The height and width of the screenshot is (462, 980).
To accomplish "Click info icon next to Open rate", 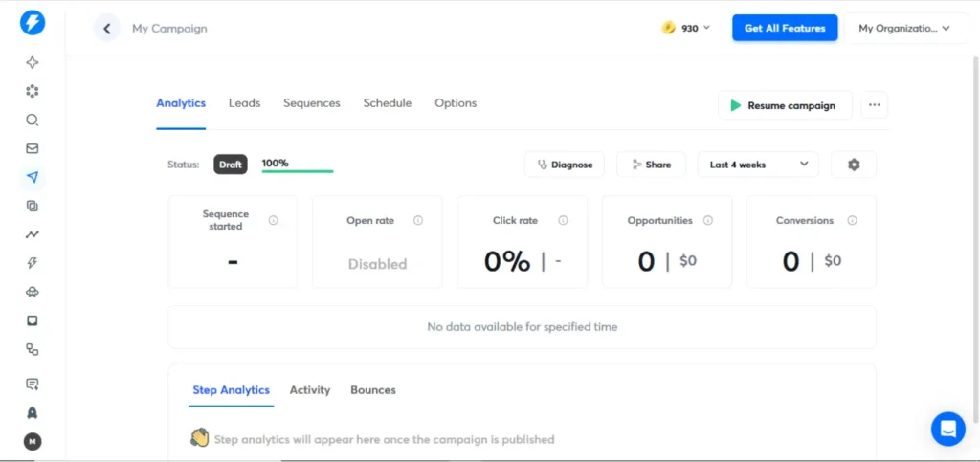I will point(418,220).
